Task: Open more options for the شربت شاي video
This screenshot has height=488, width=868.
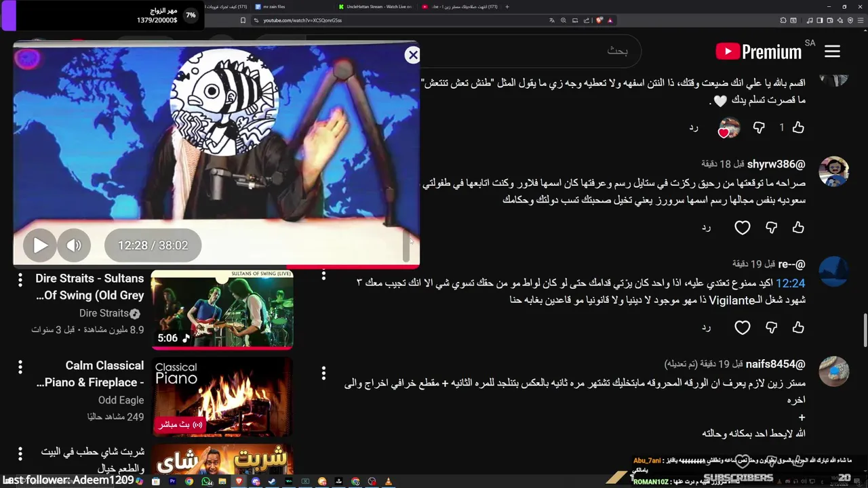Action: click(x=20, y=453)
